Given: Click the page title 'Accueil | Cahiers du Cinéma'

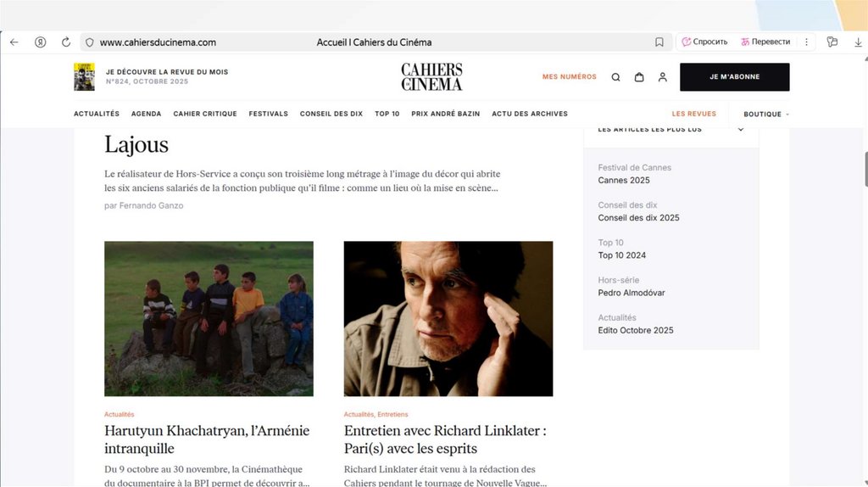Looking at the screenshot, I should pos(374,42).
